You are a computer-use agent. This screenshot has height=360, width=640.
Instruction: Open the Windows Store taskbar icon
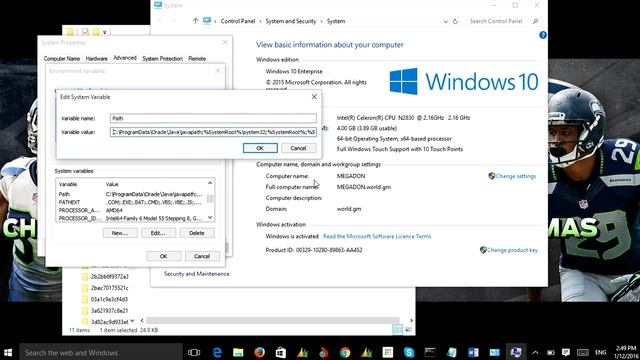281,352
